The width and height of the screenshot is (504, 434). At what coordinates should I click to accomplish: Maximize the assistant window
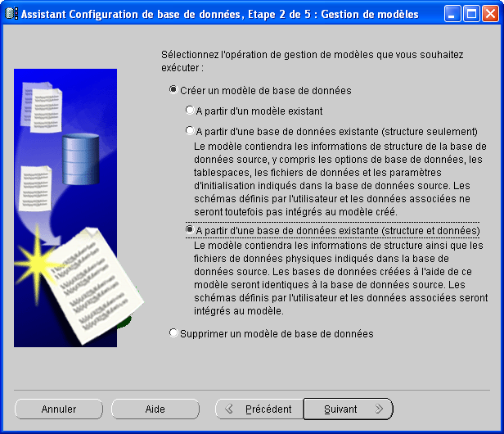[x=471, y=14]
